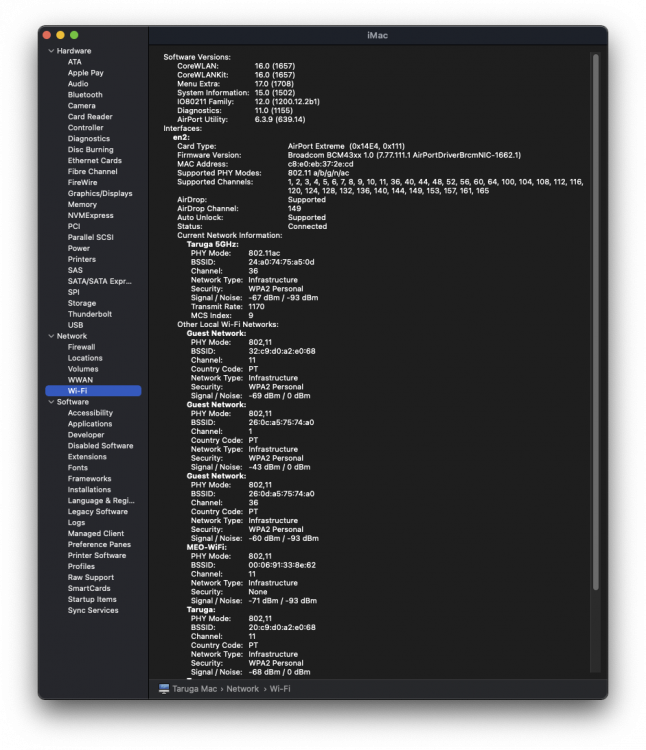646x750 pixels.
Task: Select Legacy Software item
Action: click(98, 512)
